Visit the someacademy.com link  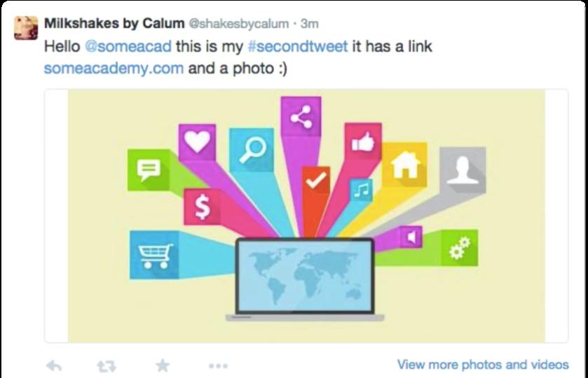click(x=114, y=69)
